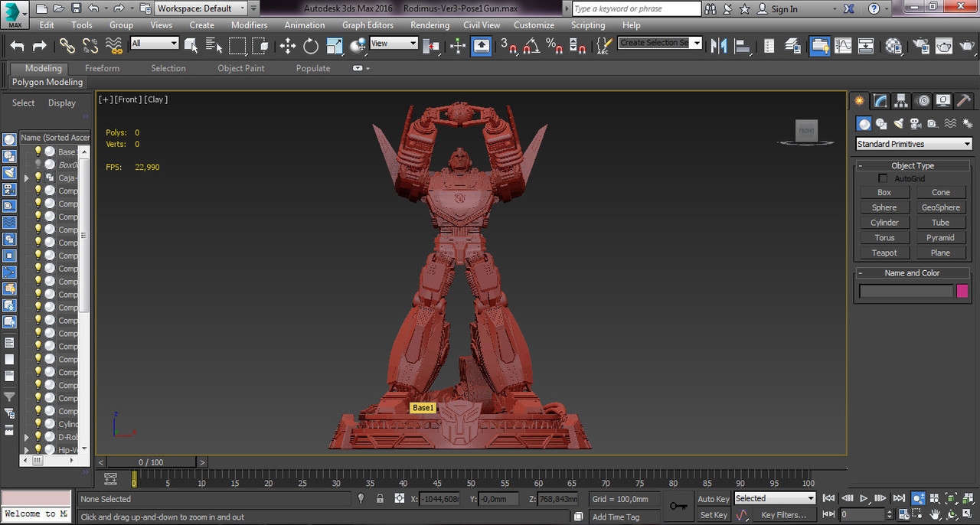This screenshot has height=525, width=980.
Task: Enable the AutoGrid checkbox
Action: pyautogui.click(x=883, y=178)
